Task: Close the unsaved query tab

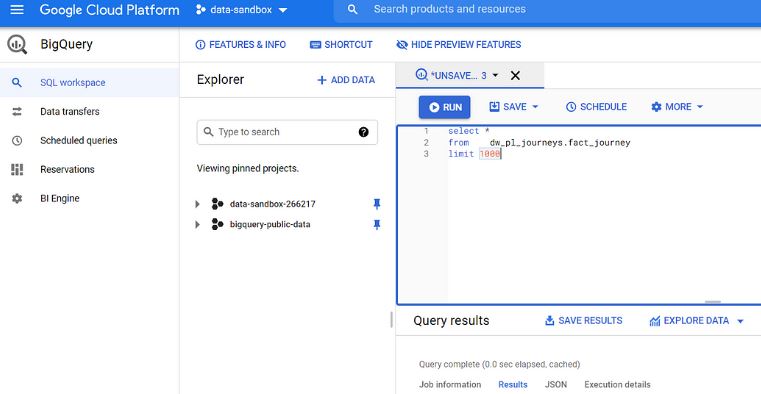Action: [515, 75]
